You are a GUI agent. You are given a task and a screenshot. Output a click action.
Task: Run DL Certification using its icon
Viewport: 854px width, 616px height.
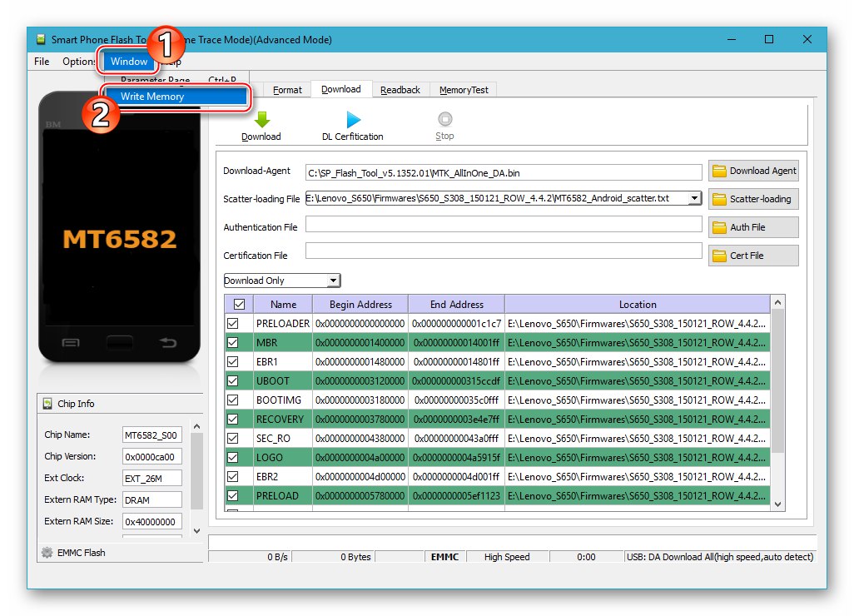pos(352,119)
